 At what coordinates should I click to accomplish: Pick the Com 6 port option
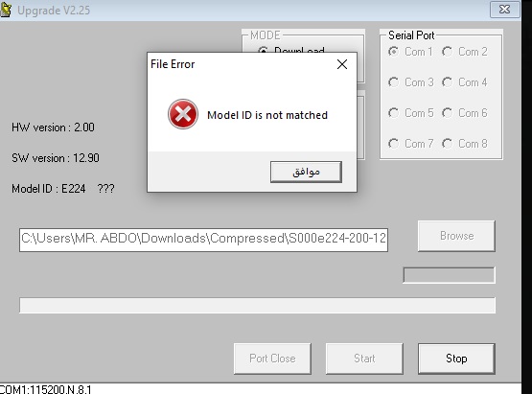click(465, 113)
